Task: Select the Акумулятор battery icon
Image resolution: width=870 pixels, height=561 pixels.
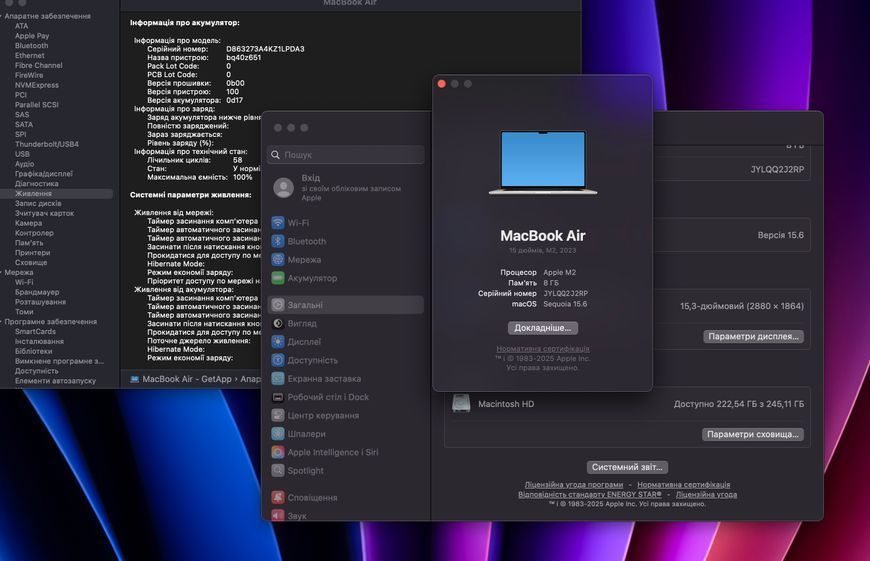Action: 278,277
